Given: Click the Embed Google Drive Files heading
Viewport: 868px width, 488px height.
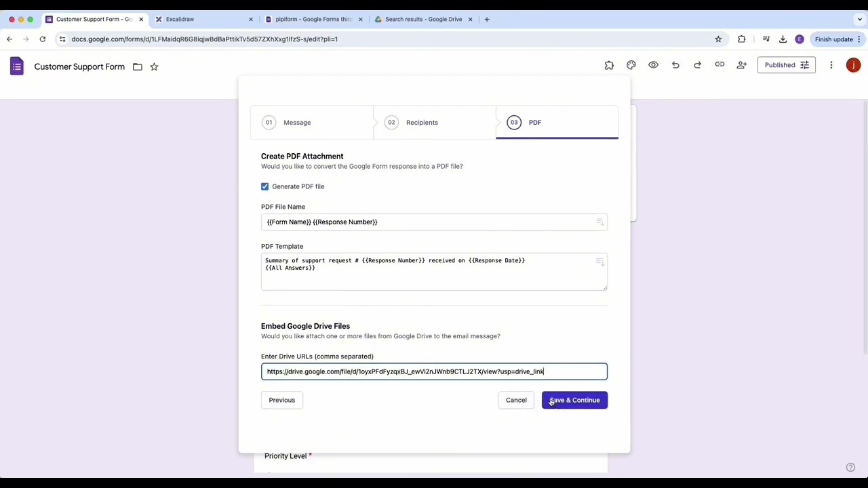Looking at the screenshot, I should (305, 326).
